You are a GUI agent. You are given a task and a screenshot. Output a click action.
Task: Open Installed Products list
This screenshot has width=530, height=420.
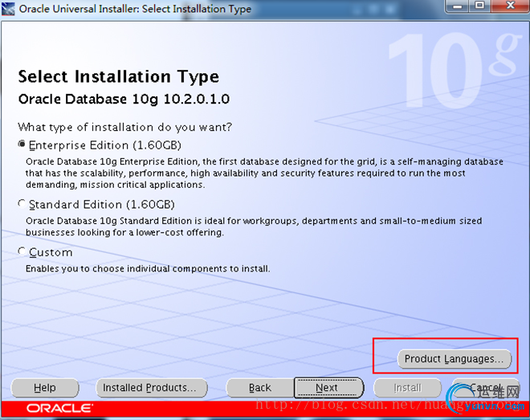coord(152,388)
